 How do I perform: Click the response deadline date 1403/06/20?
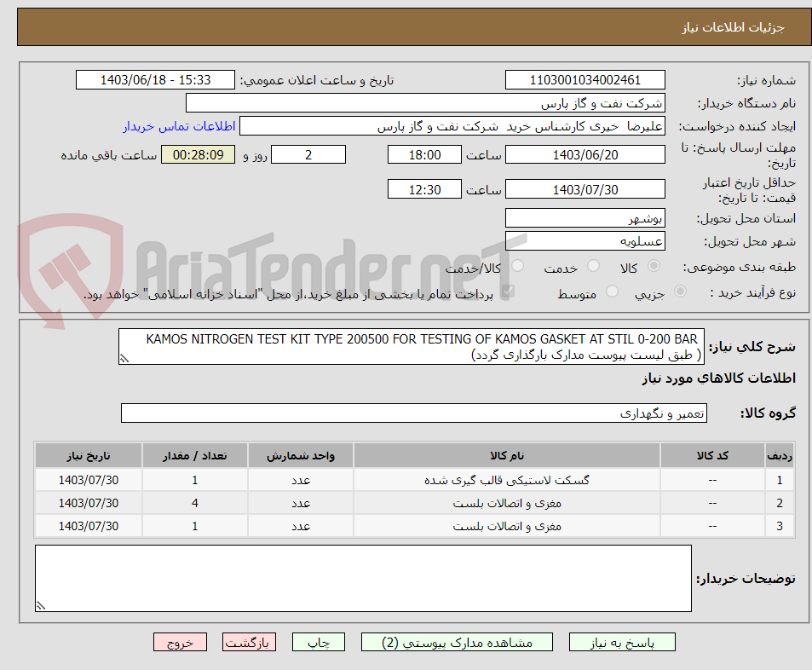point(585,154)
